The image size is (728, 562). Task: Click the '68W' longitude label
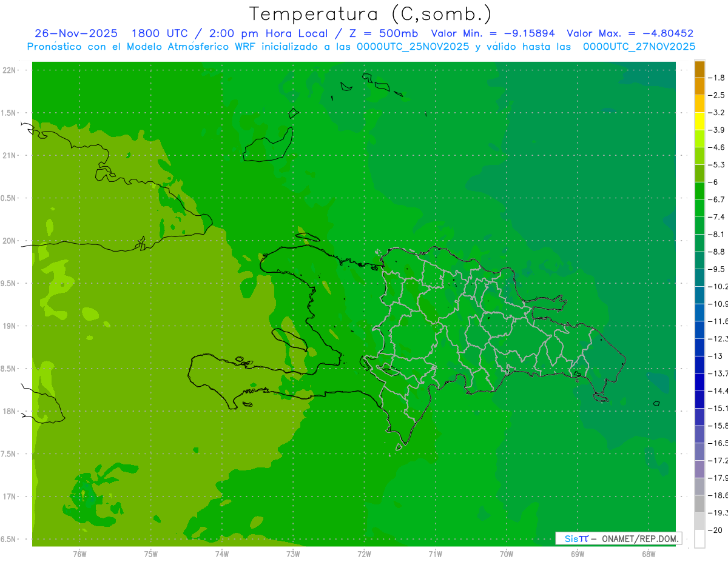(649, 554)
